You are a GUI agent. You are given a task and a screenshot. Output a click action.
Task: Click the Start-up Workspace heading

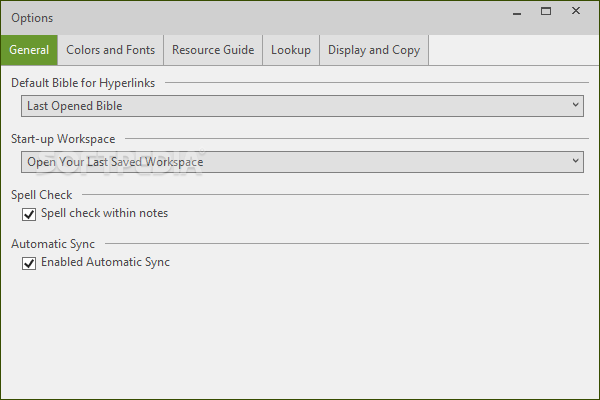coord(63,139)
